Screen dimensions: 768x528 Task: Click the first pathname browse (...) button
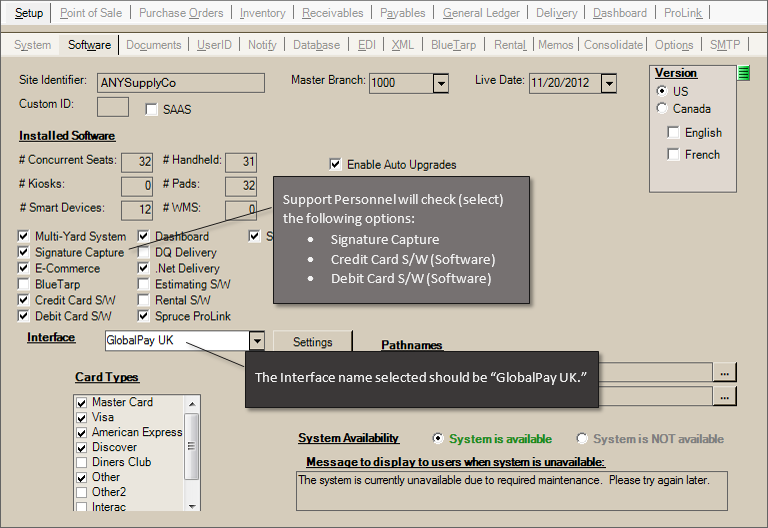(724, 373)
